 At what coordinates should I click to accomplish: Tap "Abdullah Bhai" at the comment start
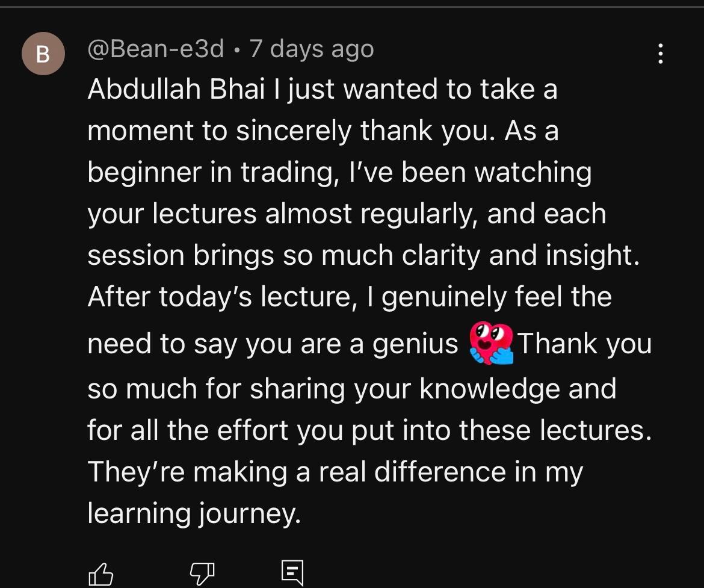click(176, 90)
